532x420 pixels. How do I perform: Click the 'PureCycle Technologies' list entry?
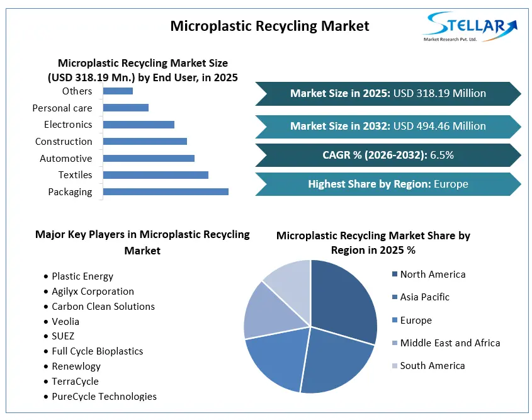coord(104,396)
